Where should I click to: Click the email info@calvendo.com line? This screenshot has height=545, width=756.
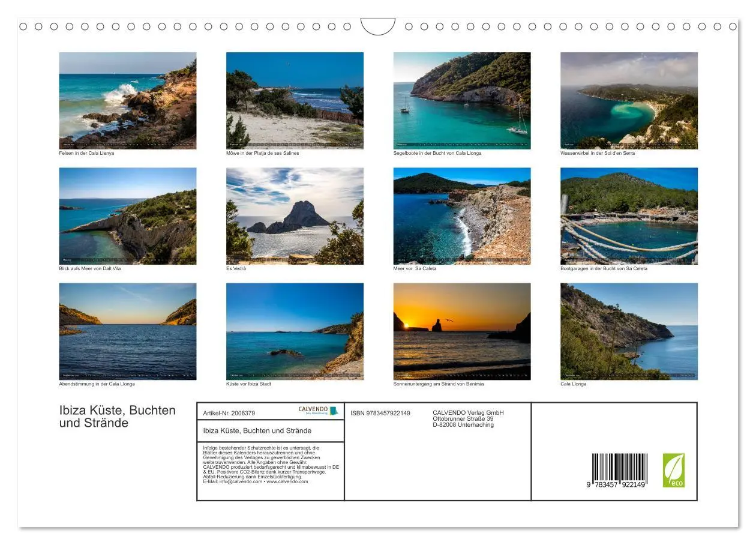click(x=256, y=481)
